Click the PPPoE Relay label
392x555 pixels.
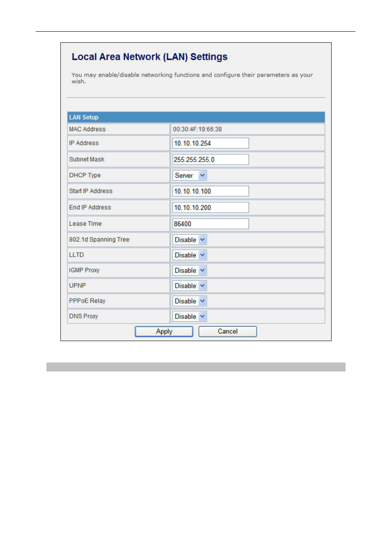pos(87,301)
